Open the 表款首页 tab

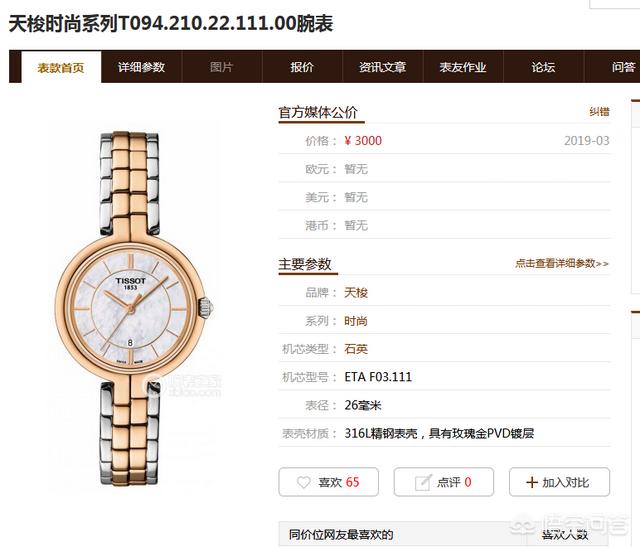coord(61,67)
